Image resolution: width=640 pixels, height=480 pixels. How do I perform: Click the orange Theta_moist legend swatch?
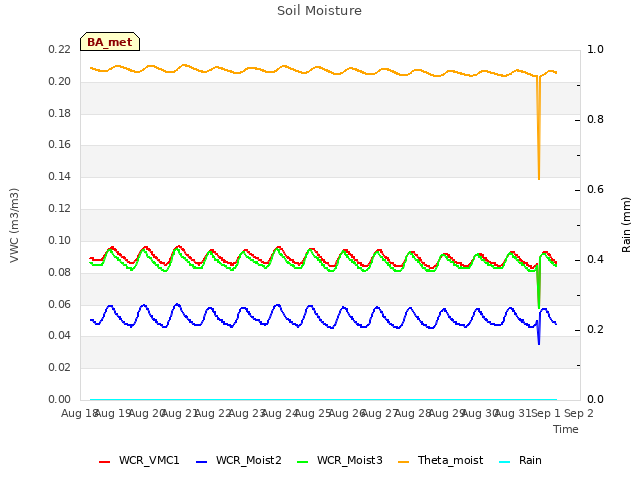(x=403, y=462)
